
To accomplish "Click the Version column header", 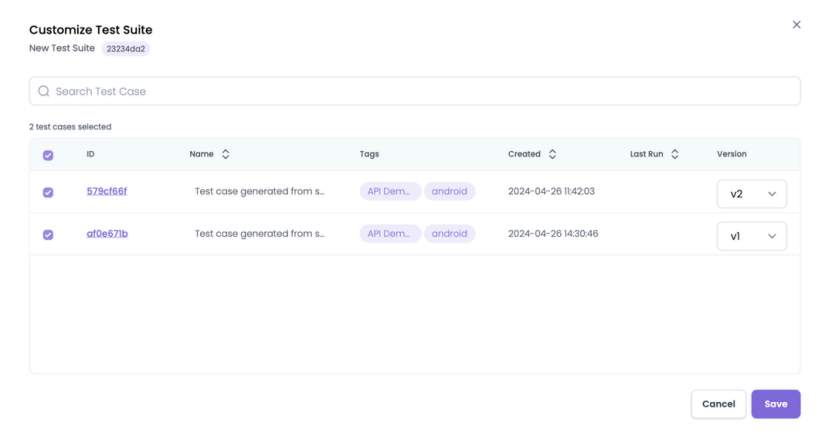I will [x=732, y=154].
